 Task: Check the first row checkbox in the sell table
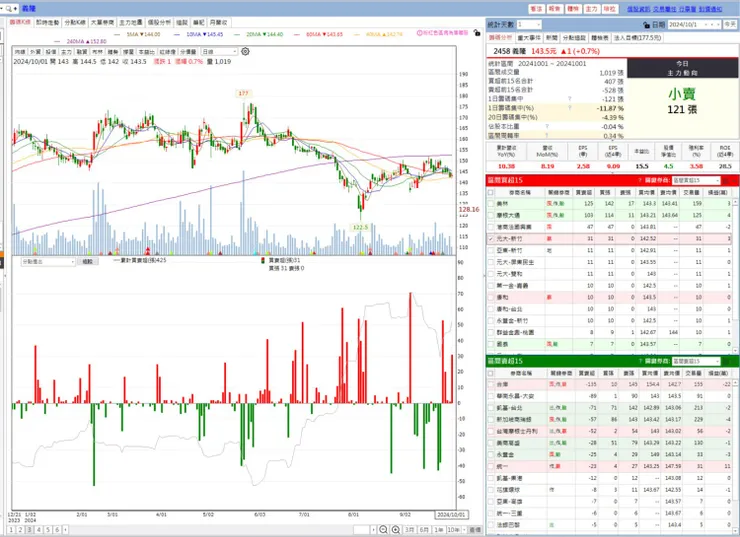click(x=491, y=385)
